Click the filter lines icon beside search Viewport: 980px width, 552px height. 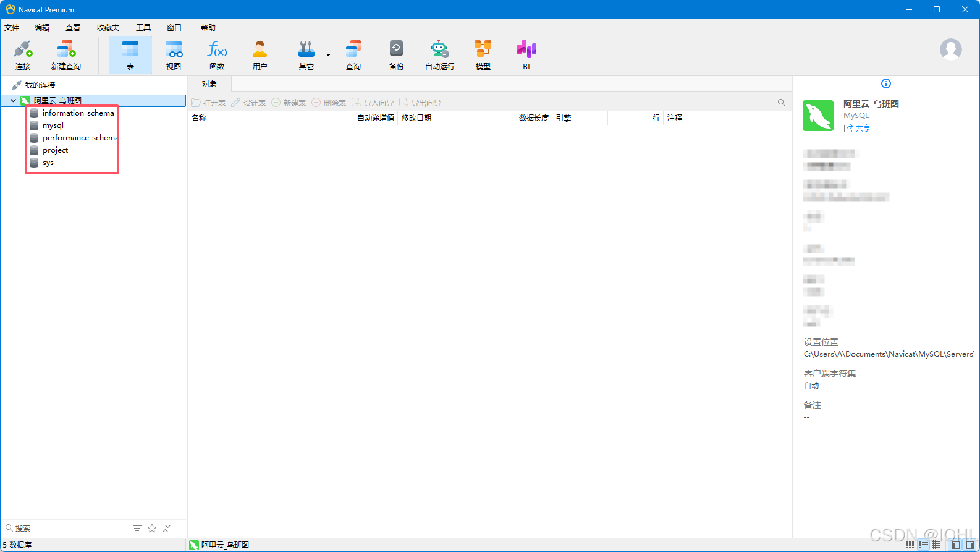pos(137,528)
